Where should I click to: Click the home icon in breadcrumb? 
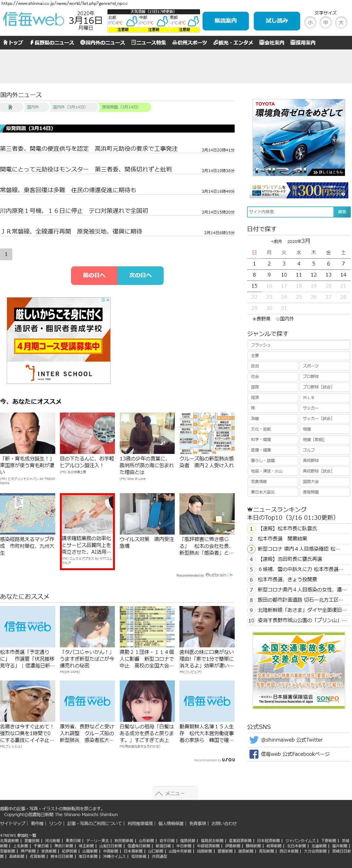pos(10,107)
